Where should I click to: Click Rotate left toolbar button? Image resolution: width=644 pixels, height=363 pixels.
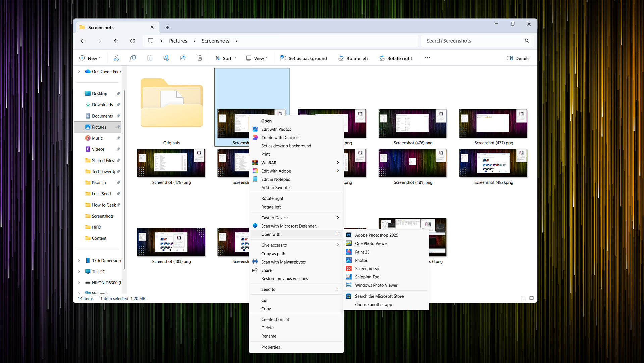pyautogui.click(x=353, y=58)
